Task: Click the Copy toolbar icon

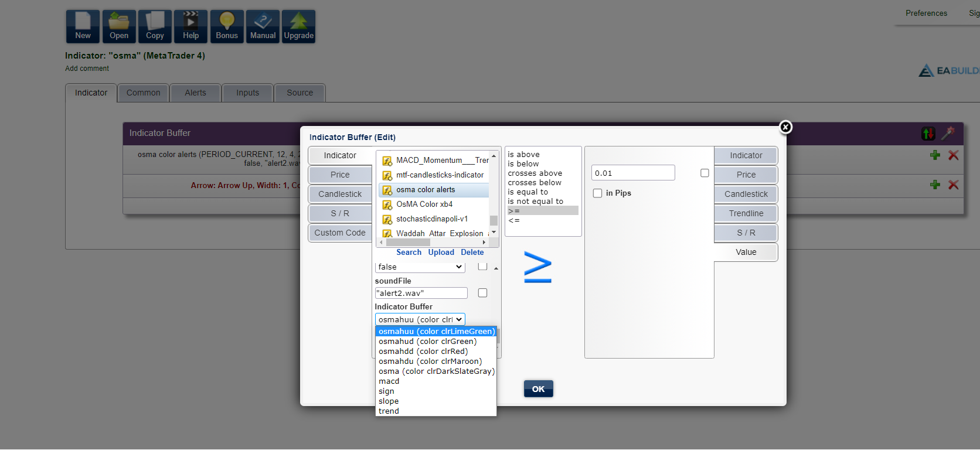Action: coord(155,26)
